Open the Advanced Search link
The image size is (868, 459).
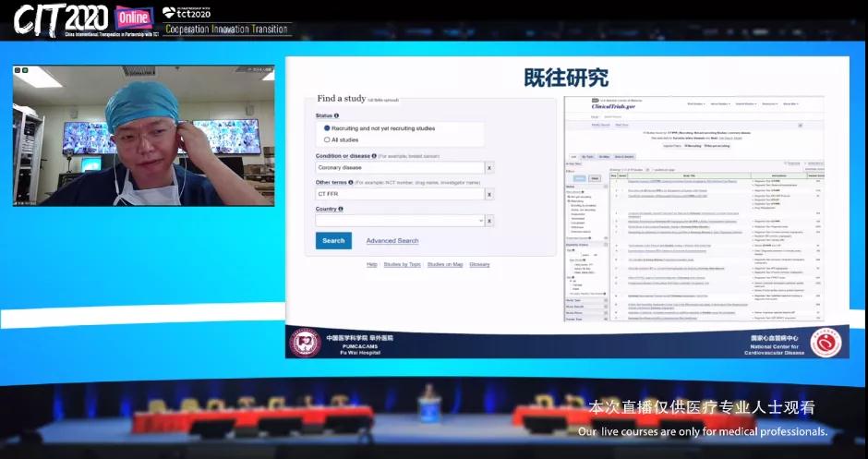tap(392, 241)
